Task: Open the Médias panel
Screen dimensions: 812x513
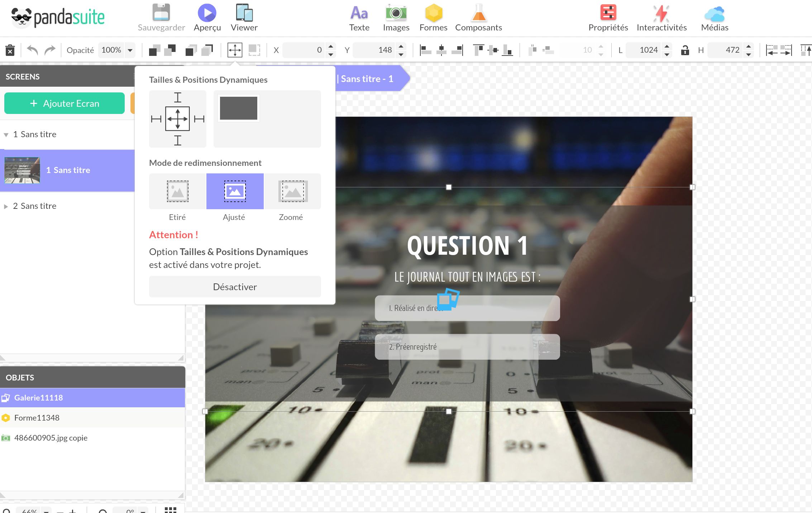Action: 714,13
